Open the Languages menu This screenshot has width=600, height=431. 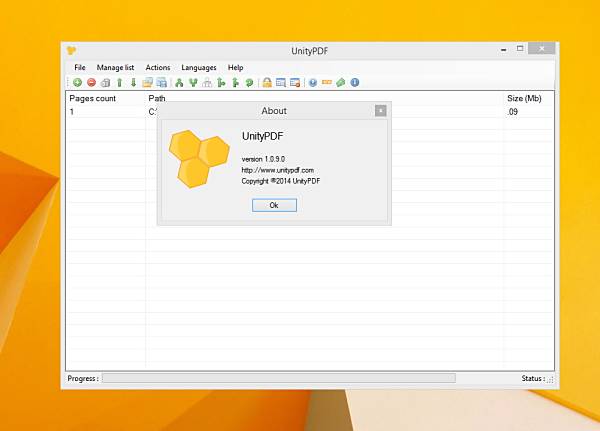[x=199, y=67]
